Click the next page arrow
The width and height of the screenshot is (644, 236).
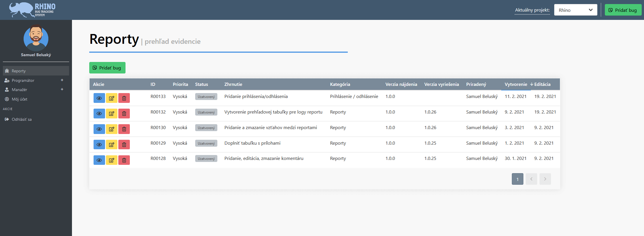(545, 179)
